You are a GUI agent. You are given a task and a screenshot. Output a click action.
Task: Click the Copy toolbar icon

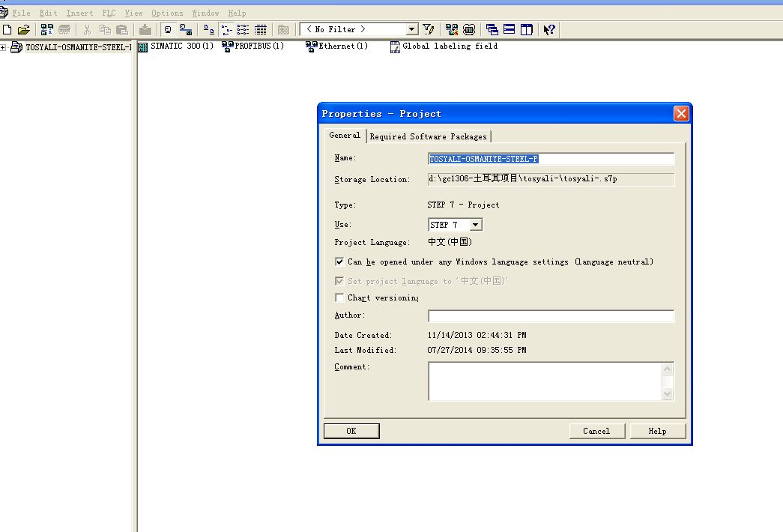click(x=105, y=29)
